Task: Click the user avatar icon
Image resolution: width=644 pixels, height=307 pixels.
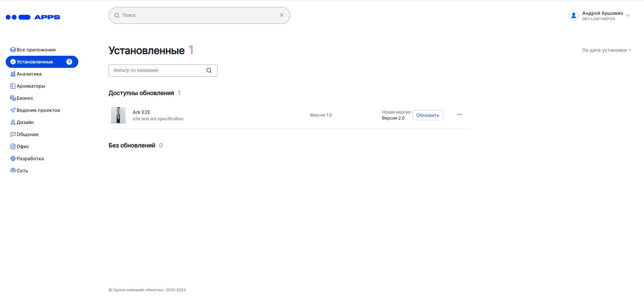Action: [x=573, y=15]
